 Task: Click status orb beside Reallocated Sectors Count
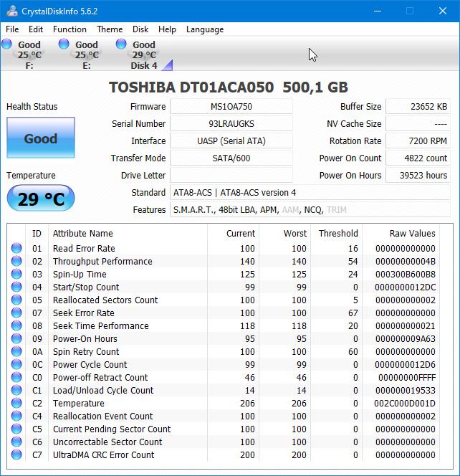(x=16, y=300)
